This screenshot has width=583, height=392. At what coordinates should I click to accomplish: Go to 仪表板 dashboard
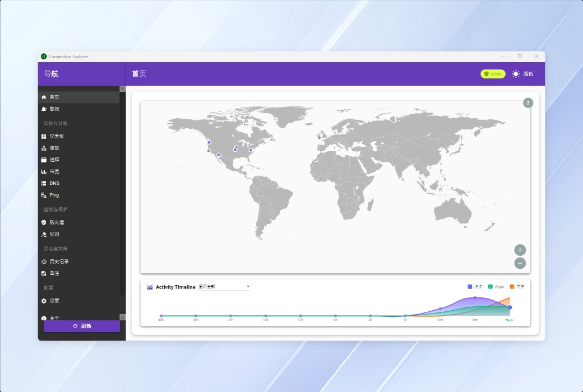point(79,137)
